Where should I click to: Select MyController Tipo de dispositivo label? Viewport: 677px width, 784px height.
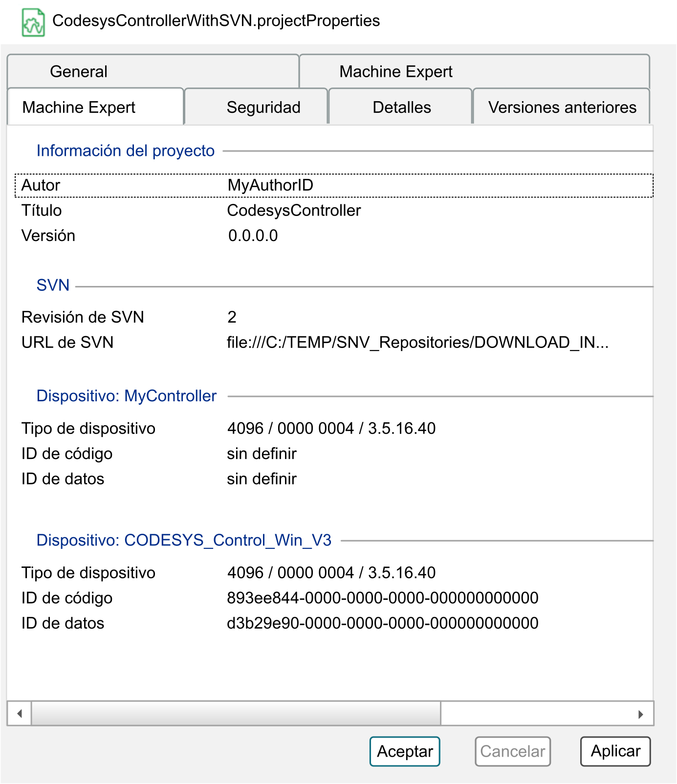88,428
